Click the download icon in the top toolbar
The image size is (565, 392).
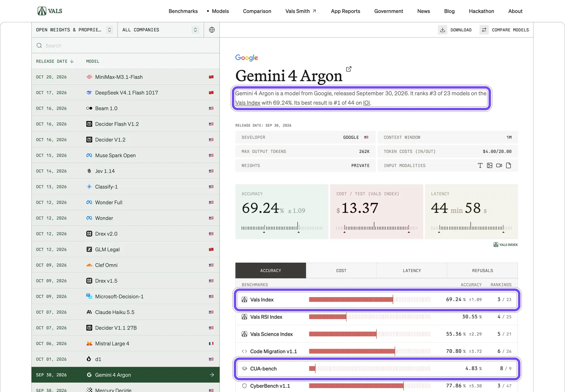442,30
